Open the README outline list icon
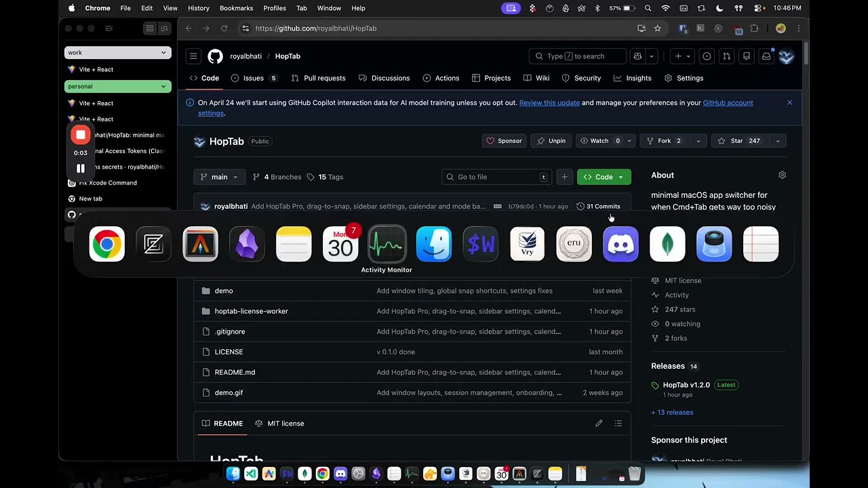 (618, 424)
